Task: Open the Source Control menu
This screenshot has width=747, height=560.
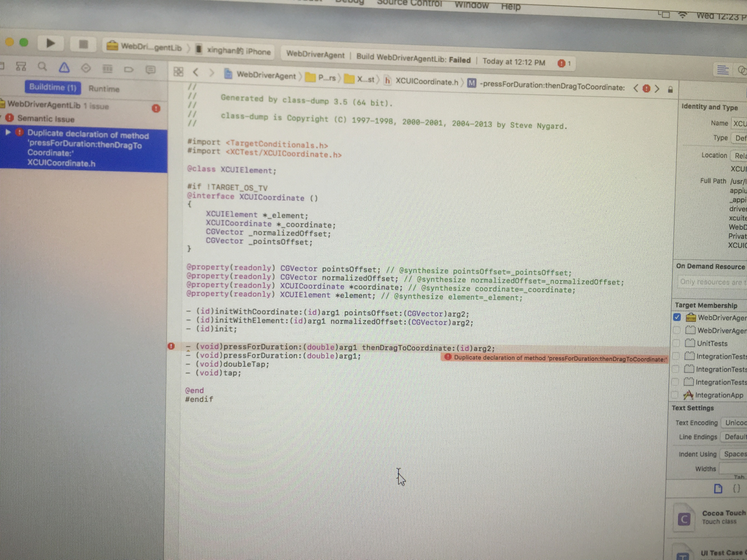Action: pos(409,3)
